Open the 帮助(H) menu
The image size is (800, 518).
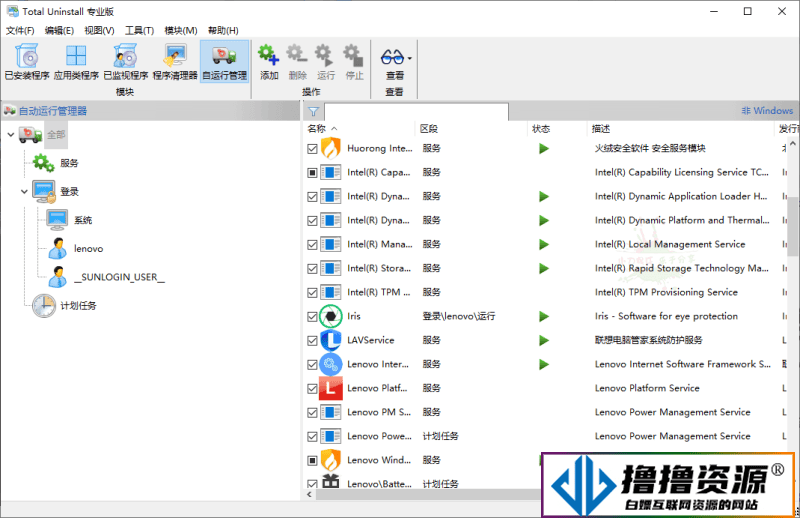coord(223,31)
